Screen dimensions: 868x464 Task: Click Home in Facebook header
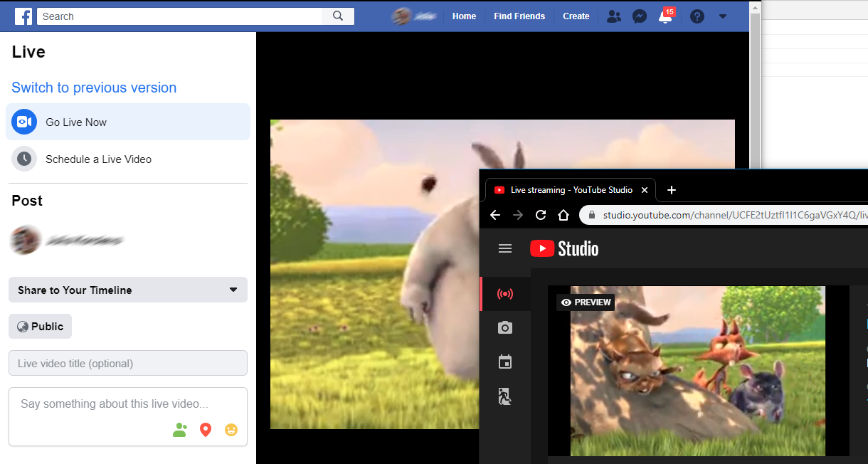click(464, 16)
